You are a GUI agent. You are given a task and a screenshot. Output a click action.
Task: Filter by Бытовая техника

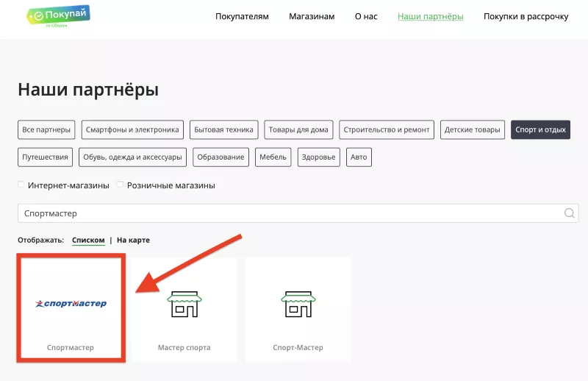[x=224, y=129]
